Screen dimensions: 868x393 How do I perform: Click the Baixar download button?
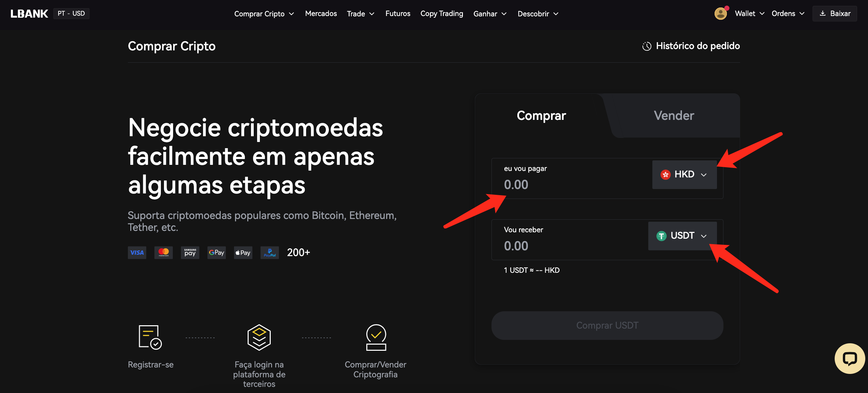[835, 14]
